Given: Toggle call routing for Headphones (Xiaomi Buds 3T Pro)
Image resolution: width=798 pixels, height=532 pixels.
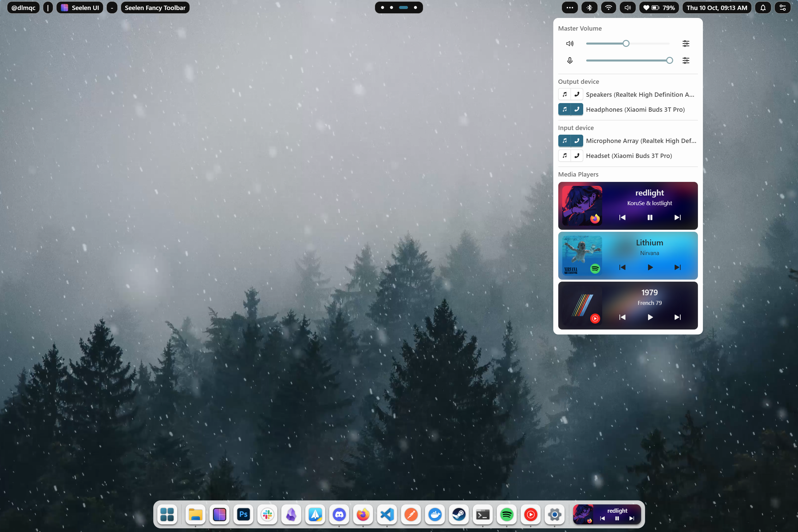Looking at the screenshot, I should [577, 109].
